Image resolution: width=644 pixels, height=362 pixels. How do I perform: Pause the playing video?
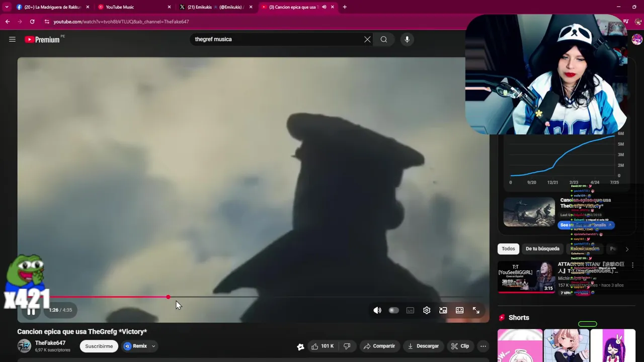tap(31, 311)
